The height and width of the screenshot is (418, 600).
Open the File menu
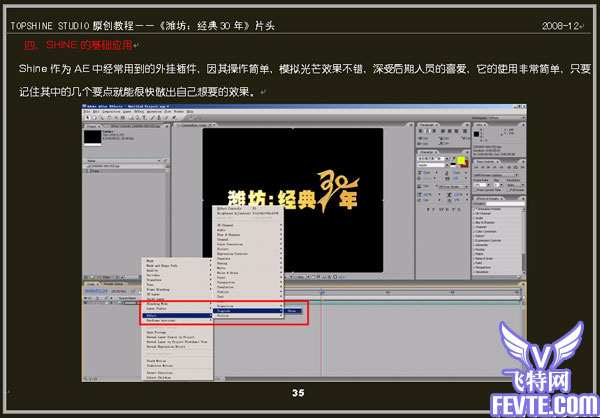86,111
